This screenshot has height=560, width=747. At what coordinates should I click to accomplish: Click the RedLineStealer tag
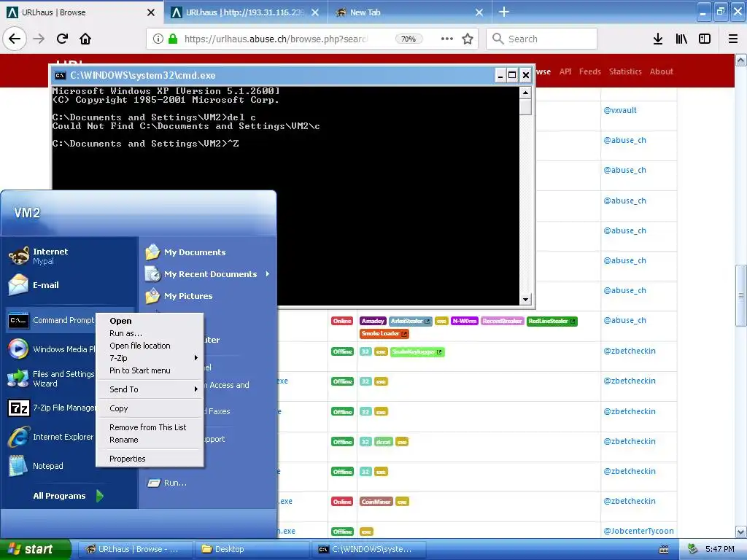[x=552, y=321]
